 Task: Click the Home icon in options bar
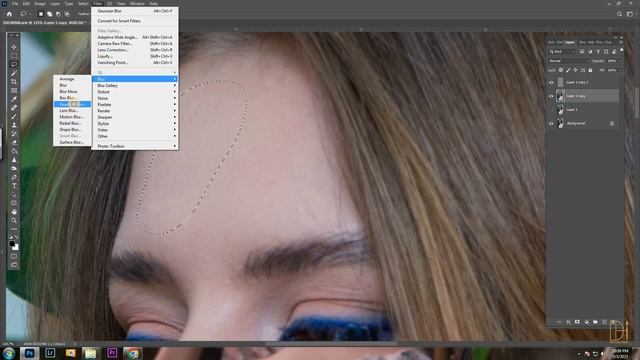[9, 14]
